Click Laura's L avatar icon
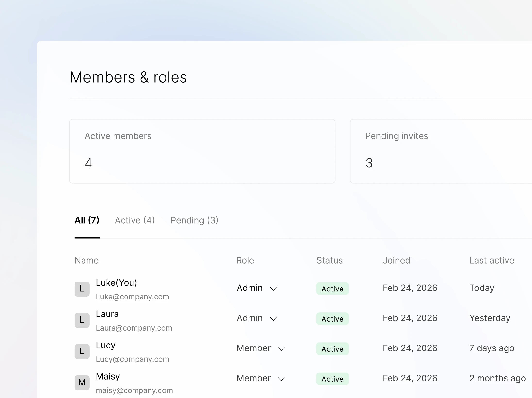The width and height of the screenshot is (532, 398). point(82,320)
